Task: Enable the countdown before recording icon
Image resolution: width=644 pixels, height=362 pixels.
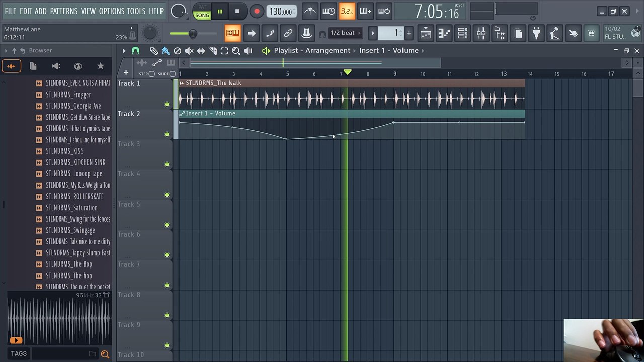Action: point(347,11)
